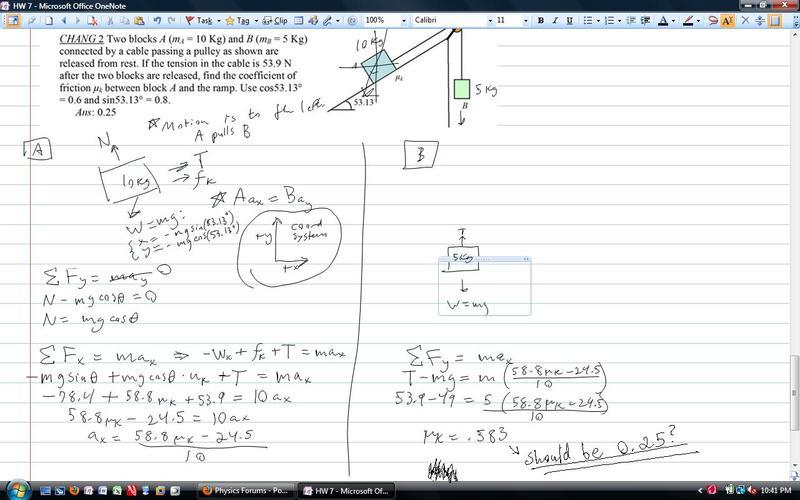Click the clock showing 10:41 PM

776,491
